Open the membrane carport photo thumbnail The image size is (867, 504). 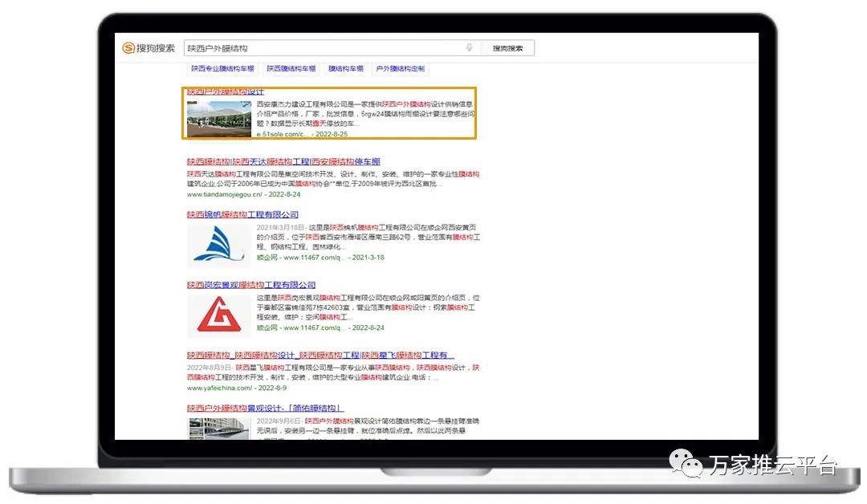pyautogui.click(x=219, y=118)
